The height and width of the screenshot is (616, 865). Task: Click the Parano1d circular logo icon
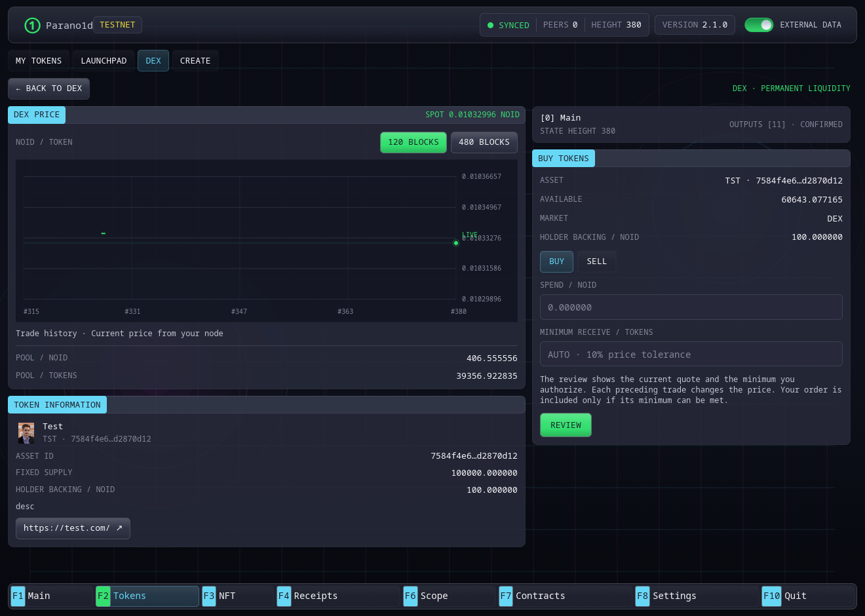click(x=32, y=26)
